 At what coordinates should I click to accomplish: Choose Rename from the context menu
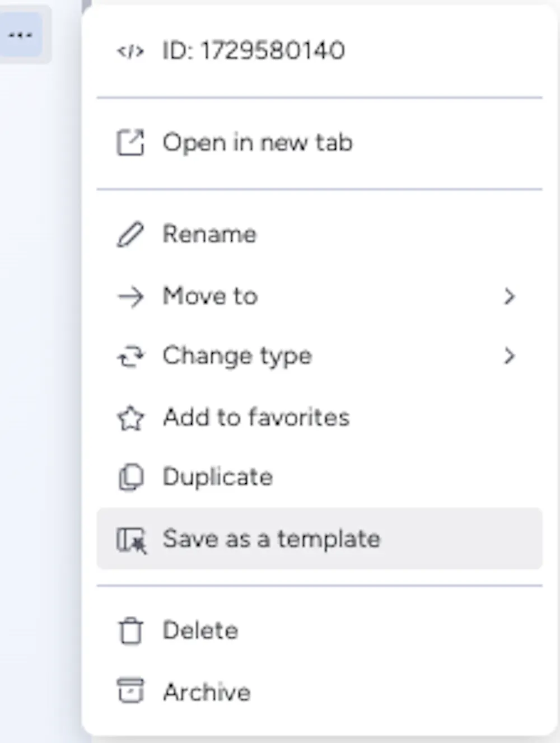pos(209,235)
